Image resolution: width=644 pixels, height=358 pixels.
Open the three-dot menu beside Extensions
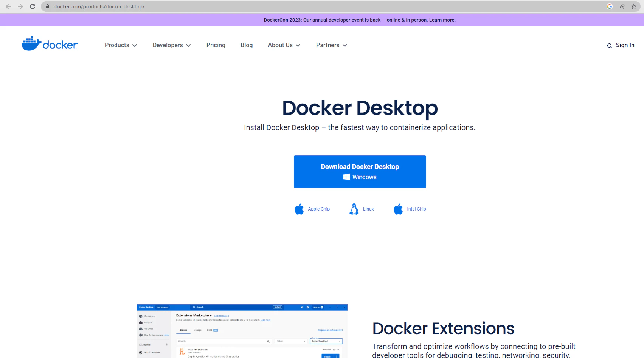tap(167, 344)
